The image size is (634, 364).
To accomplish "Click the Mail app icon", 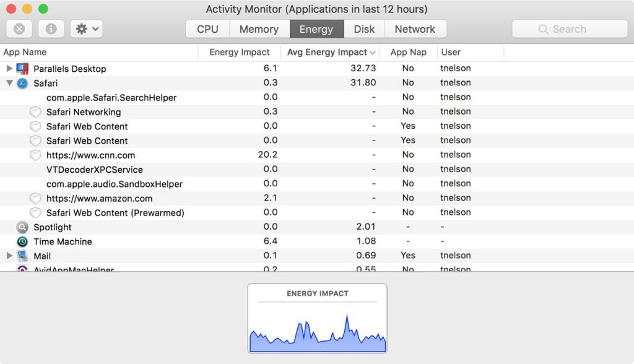I will point(22,256).
